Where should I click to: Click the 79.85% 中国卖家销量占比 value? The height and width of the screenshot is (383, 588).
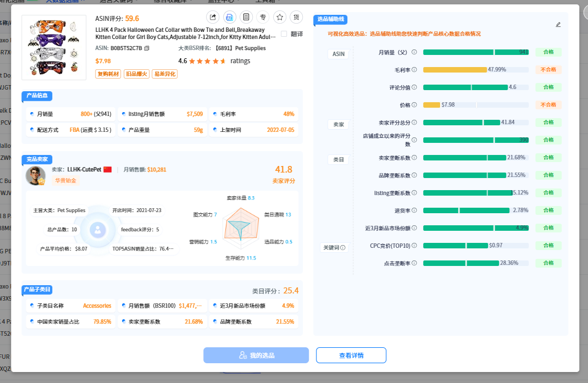[x=102, y=322]
